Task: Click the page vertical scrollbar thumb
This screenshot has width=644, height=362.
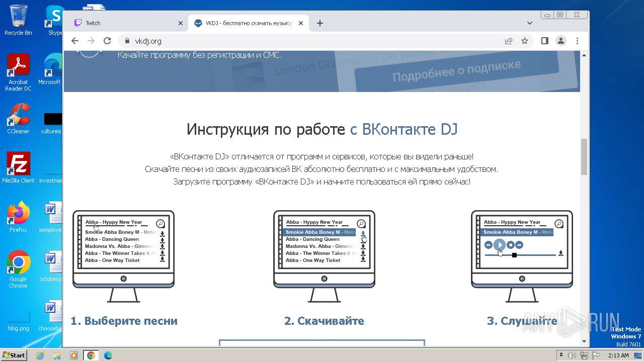Action: (x=584, y=156)
